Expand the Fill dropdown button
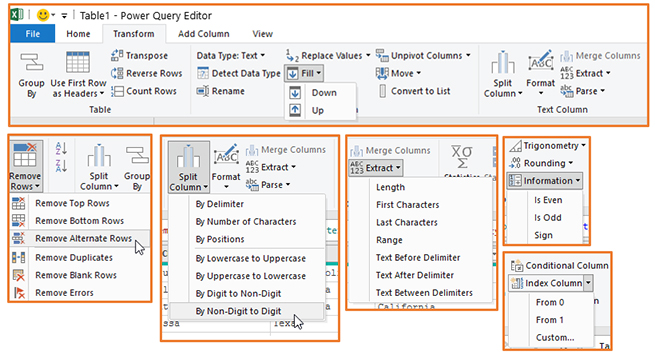This screenshot has height=363, width=655. tap(304, 73)
